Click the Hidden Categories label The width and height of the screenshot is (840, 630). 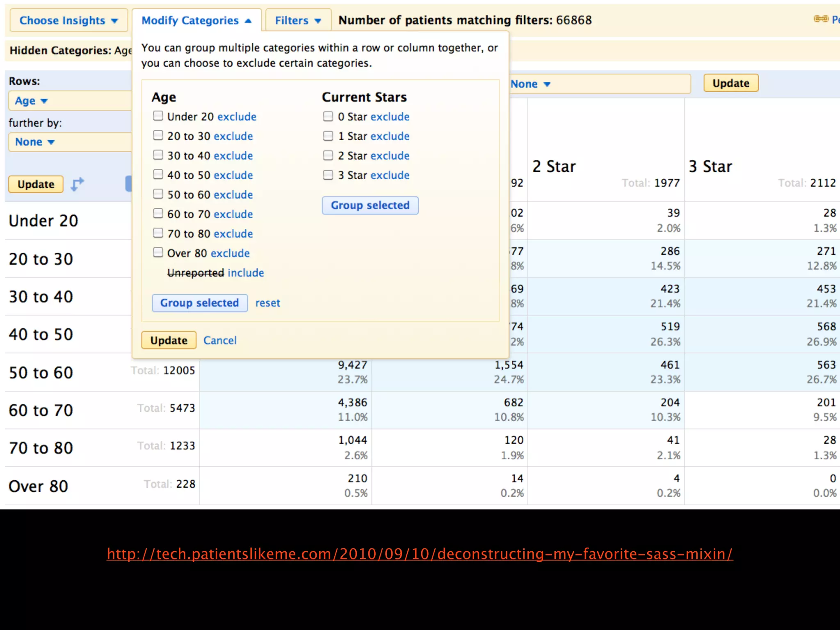tap(60, 50)
